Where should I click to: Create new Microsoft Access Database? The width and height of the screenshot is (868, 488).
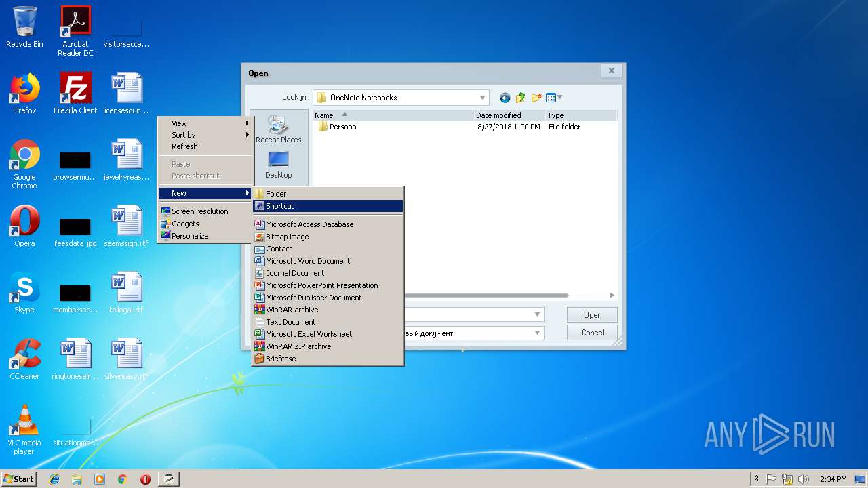[x=328, y=224]
